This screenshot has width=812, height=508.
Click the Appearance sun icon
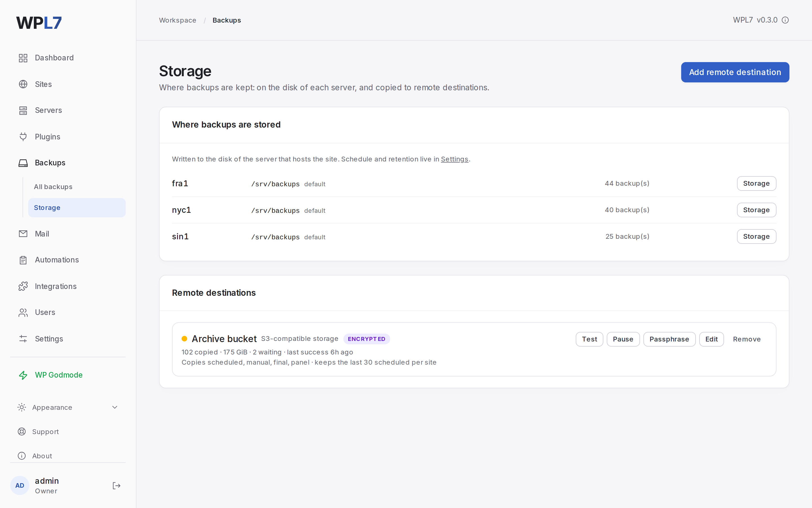pyautogui.click(x=22, y=407)
